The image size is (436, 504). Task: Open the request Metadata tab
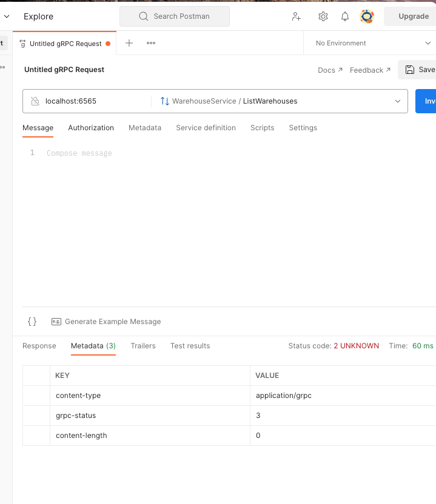click(145, 128)
